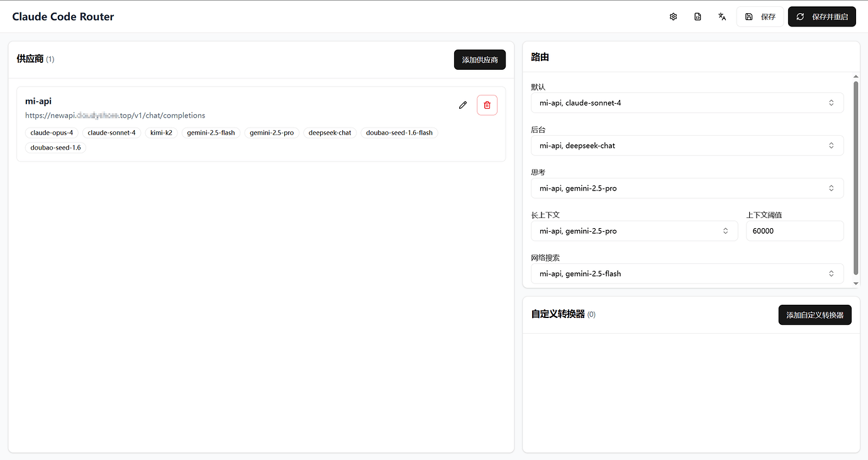This screenshot has width=868, height=460.
Task: Click the Claude Code Router title
Action: click(x=63, y=17)
